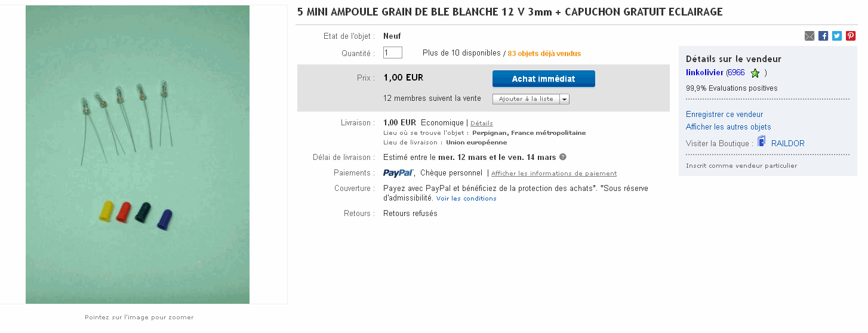
Task: Click the seller's green feedback star
Action: click(755, 73)
